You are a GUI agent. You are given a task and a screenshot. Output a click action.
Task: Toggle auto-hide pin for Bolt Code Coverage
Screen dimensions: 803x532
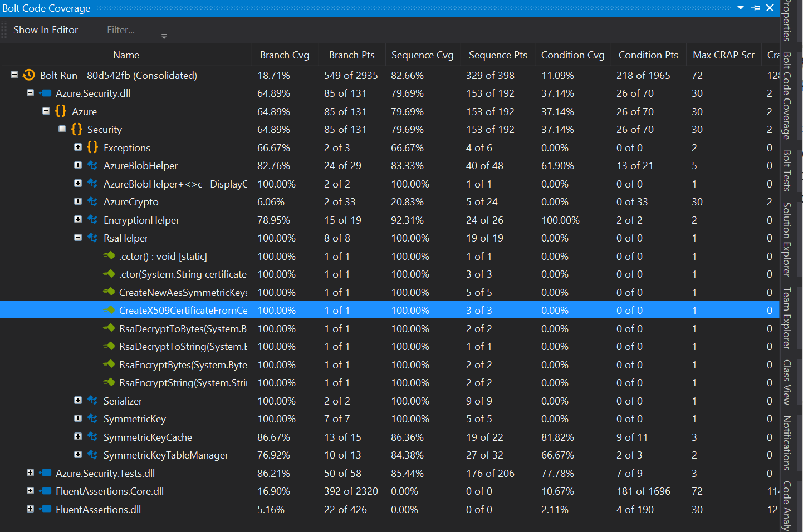(x=756, y=8)
